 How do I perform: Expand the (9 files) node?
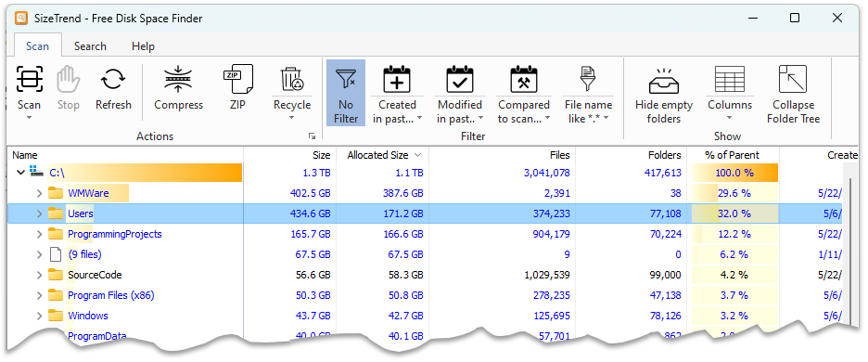point(39,254)
